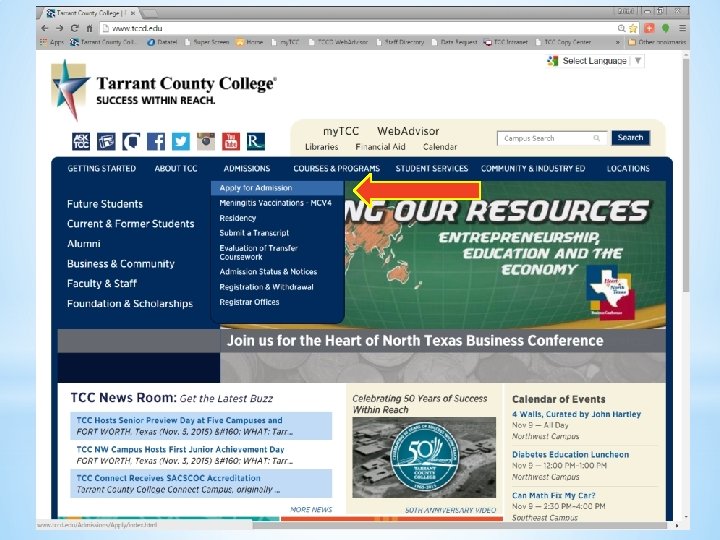Open the Instagram camera icon
The height and width of the screenshot is (540, 720).
click(x=206, y=141)
